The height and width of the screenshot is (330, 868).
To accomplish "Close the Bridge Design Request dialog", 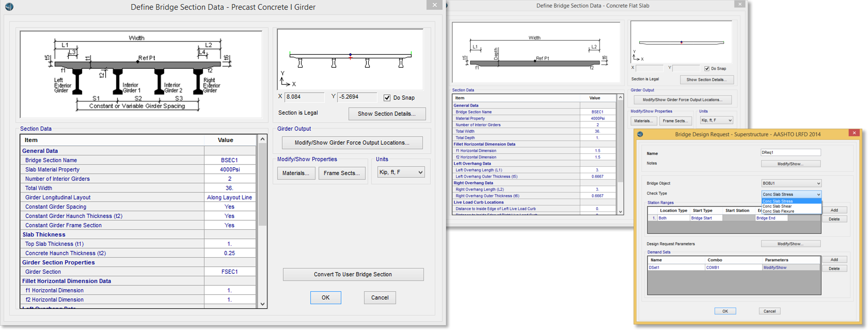I will point(854,133).
